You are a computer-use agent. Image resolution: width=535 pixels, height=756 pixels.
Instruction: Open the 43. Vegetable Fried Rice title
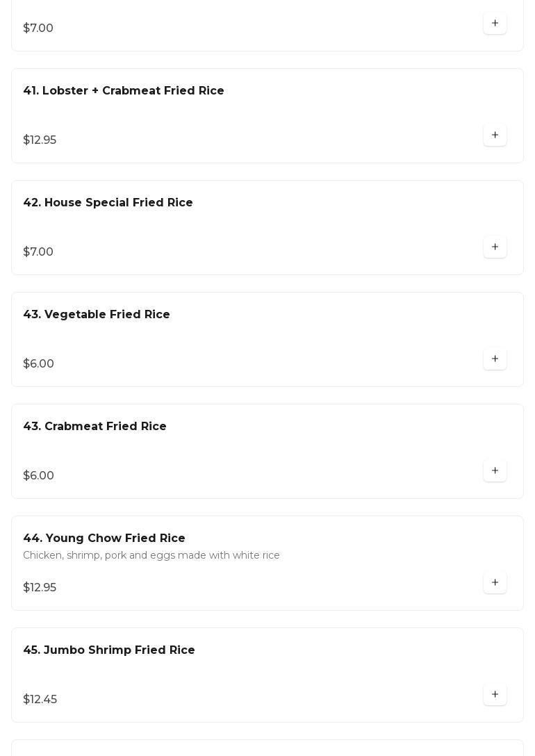(97, 315)
